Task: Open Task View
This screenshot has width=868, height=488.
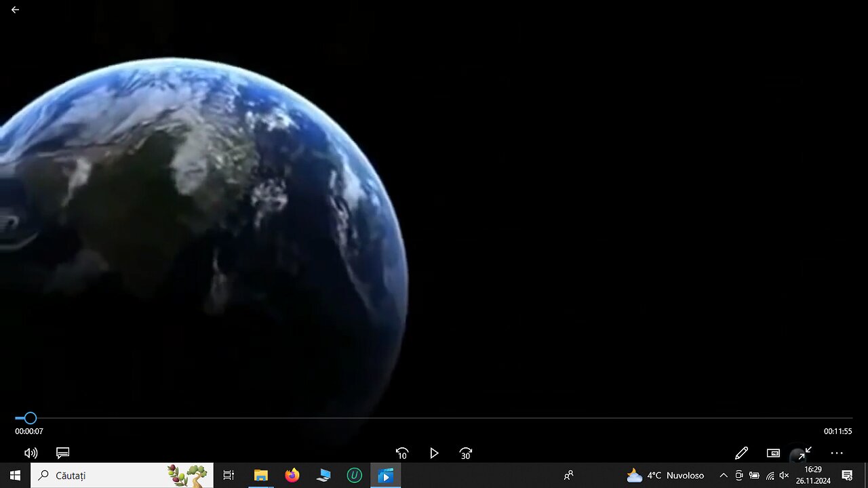Action: coord(229,475)
